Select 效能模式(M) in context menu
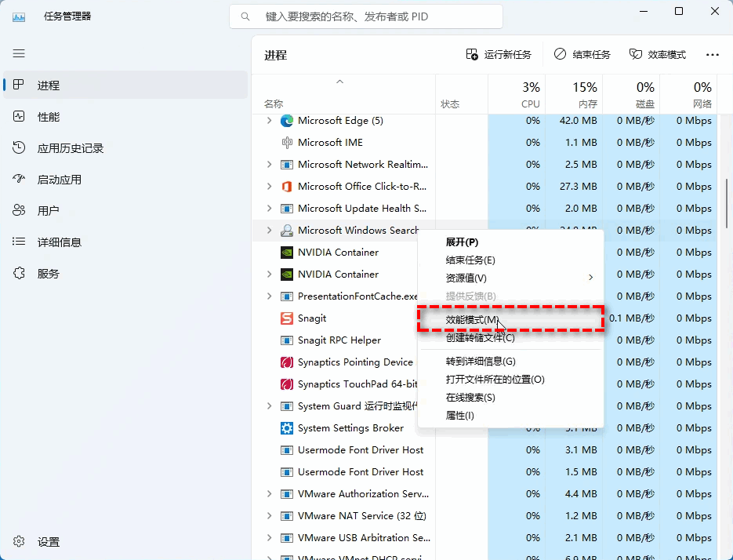 coord(510,319)
